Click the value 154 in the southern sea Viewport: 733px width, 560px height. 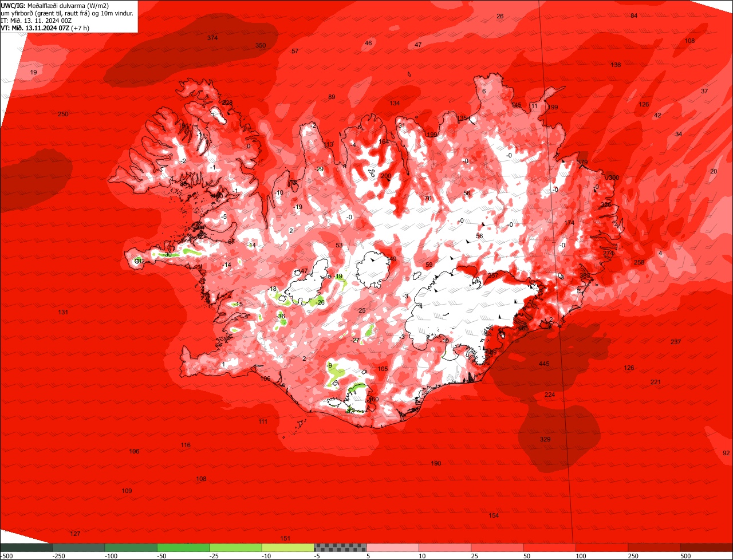[494, 515]
